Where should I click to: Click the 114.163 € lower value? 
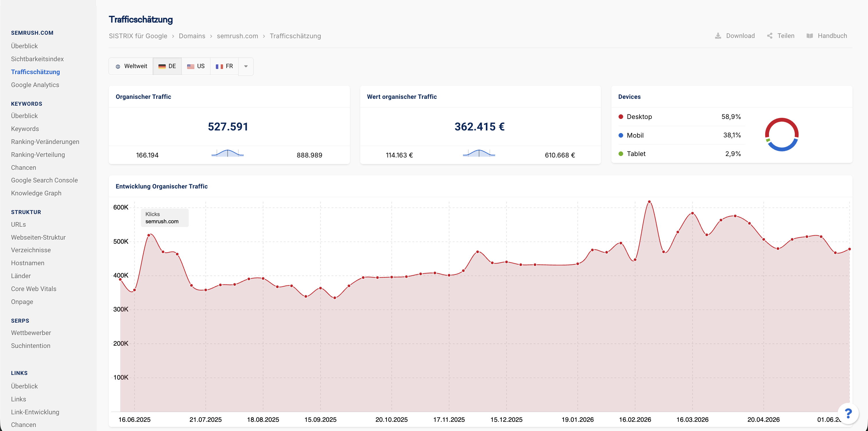click(x=399, y=155)
